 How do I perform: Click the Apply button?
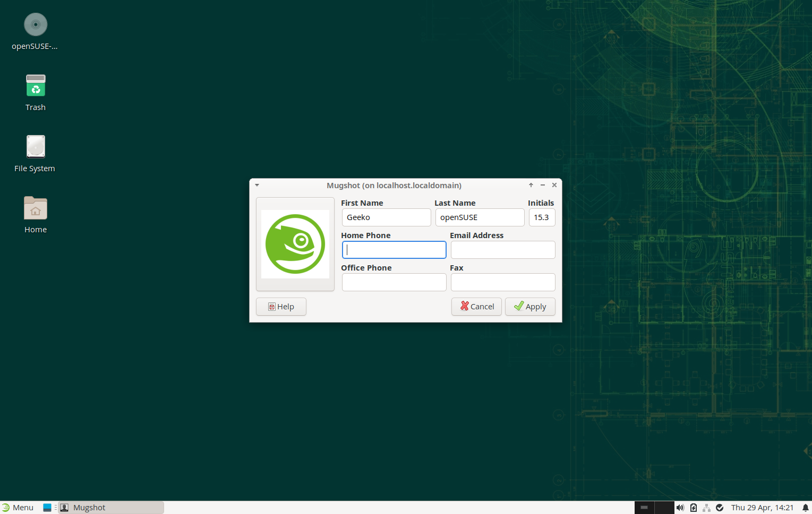point(530,307)
